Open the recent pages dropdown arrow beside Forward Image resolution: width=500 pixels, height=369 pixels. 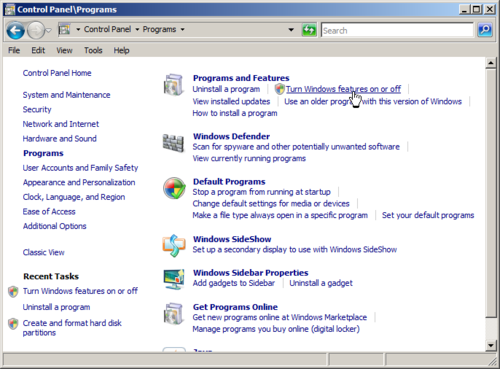tap(49, 31)
